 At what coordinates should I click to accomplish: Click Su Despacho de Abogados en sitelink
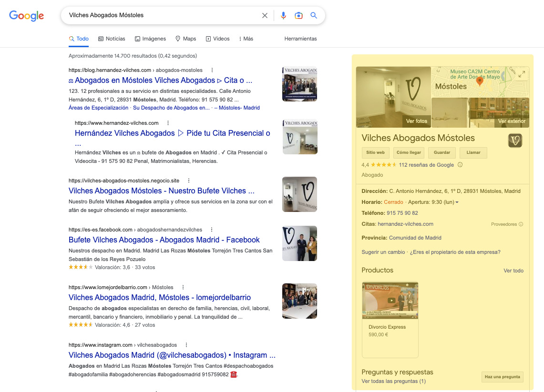[x=171, y=108]
